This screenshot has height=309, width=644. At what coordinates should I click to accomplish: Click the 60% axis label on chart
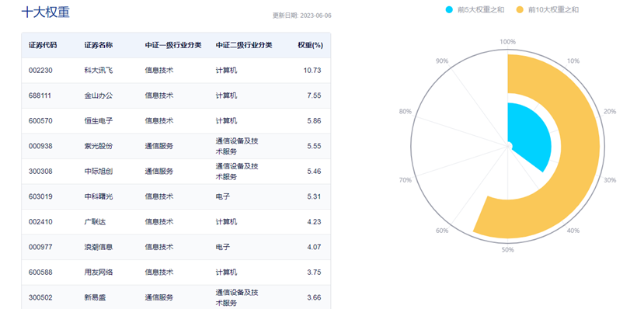[442, 231]
